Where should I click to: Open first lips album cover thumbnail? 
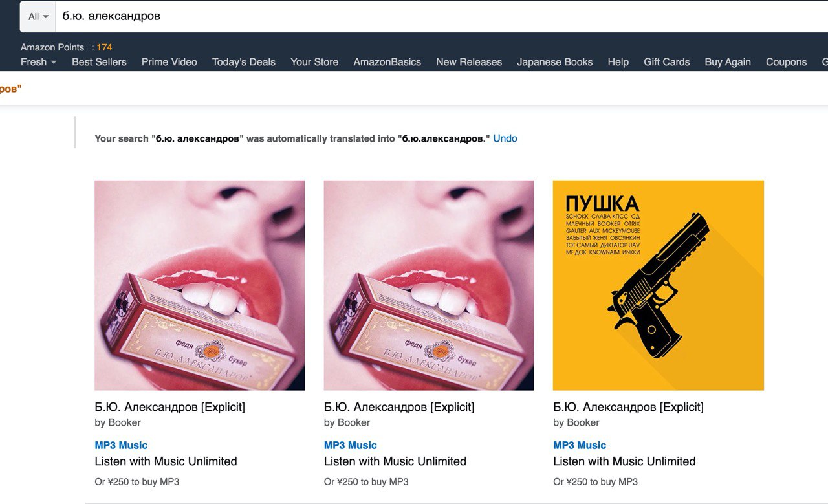click(200, 285)
